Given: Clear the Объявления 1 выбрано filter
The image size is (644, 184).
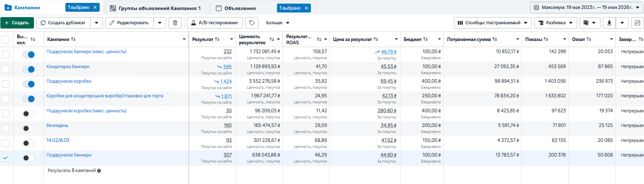Looking at the screenshot, I should tap(306, 8).
